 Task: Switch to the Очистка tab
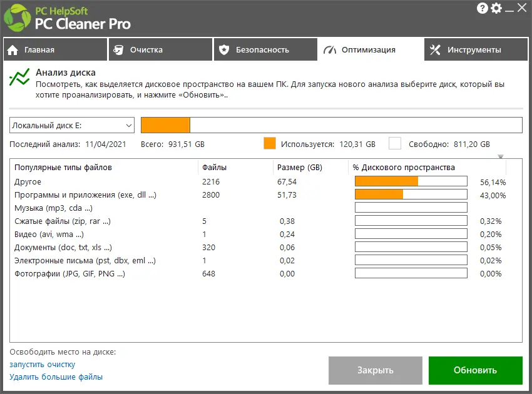160,49
